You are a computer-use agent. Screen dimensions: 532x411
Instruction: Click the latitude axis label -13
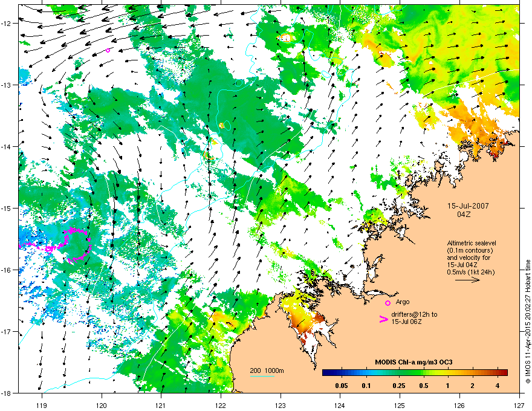(6, 85)
